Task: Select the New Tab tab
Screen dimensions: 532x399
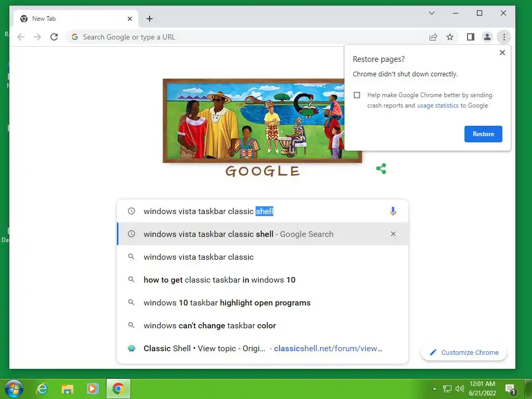Action: 76,19
